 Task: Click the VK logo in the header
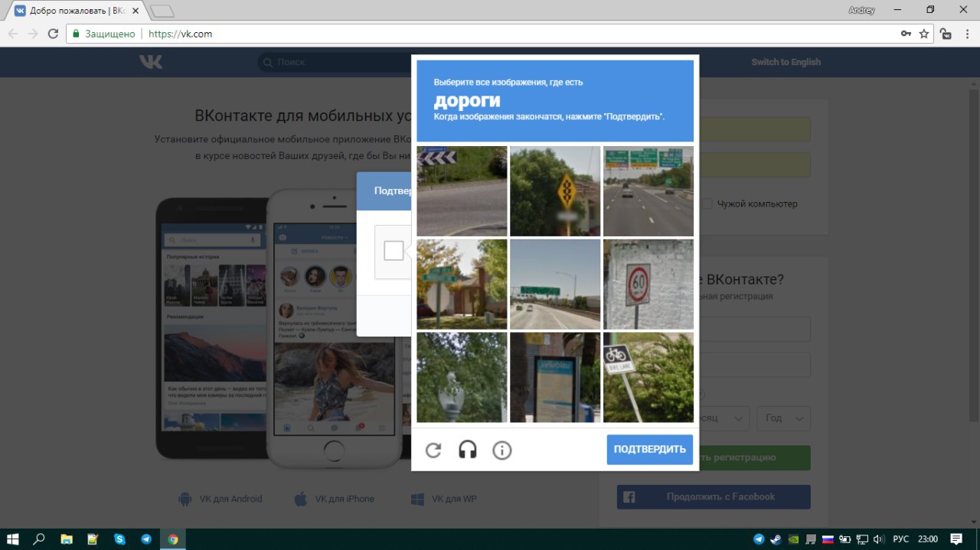[x=151, y=62]
